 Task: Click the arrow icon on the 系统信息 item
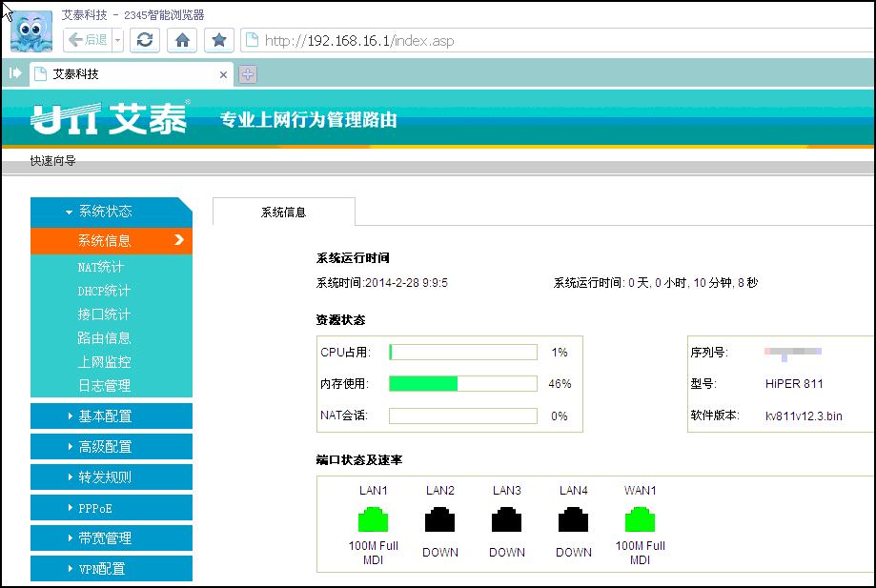tap(179, 240)
